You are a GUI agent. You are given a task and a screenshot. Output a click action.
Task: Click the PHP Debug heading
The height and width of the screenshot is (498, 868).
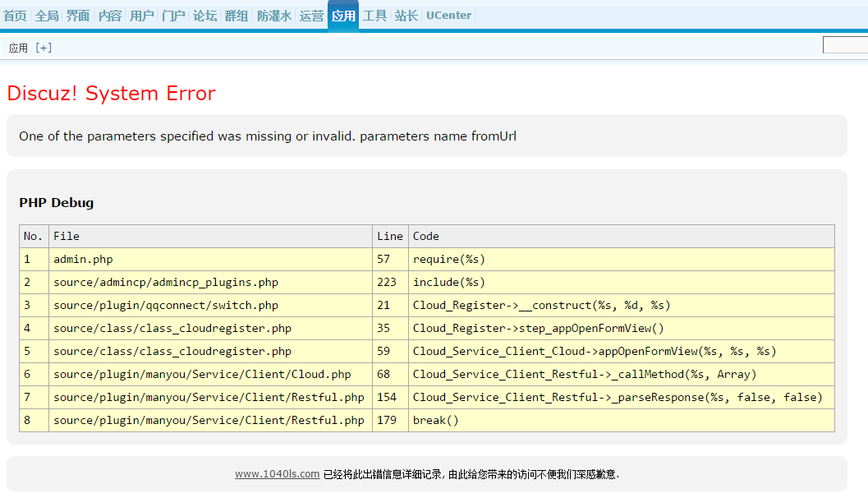[57, 203]
